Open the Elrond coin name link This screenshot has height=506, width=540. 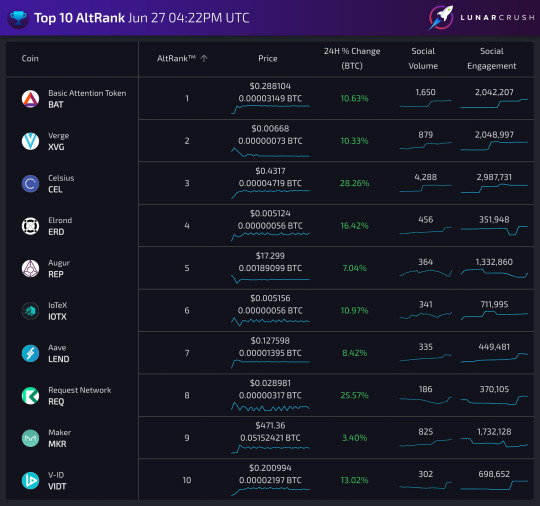click(60, 220)
